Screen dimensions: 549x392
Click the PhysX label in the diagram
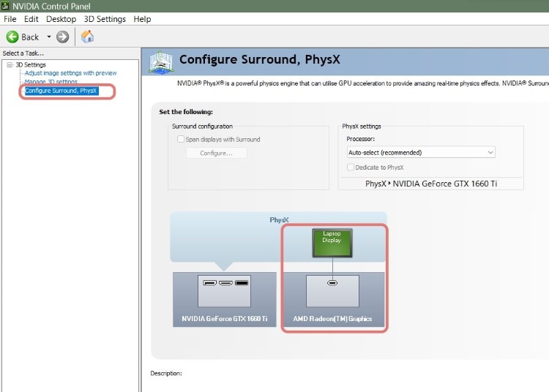click(279, 220)
